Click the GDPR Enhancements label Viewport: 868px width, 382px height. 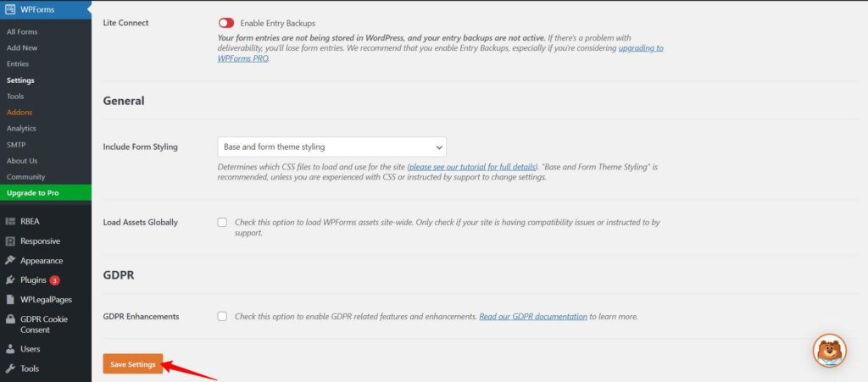pyautogui.click(x=141, y=317)
